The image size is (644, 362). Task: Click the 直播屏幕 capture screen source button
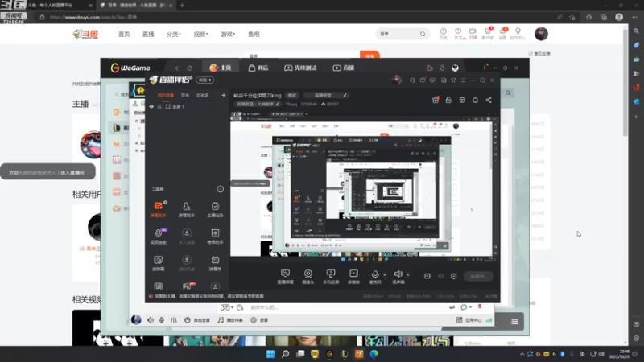click(285, 276)
